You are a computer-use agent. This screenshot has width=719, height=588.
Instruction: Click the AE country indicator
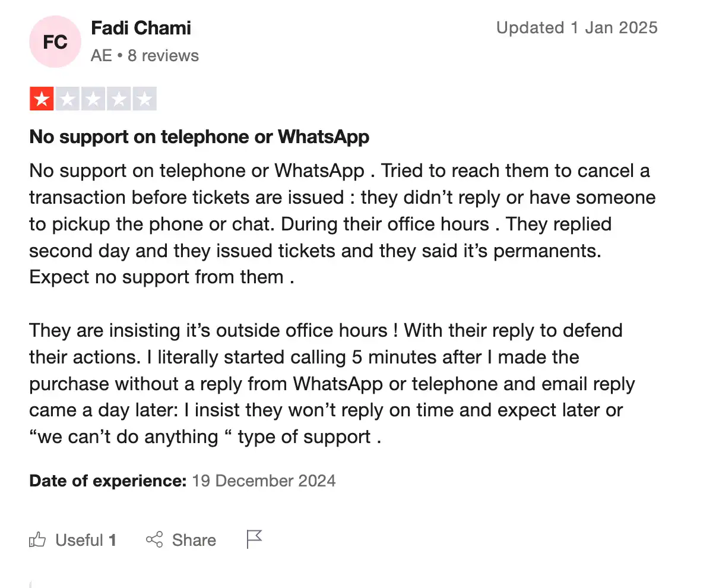coord(100,55)
